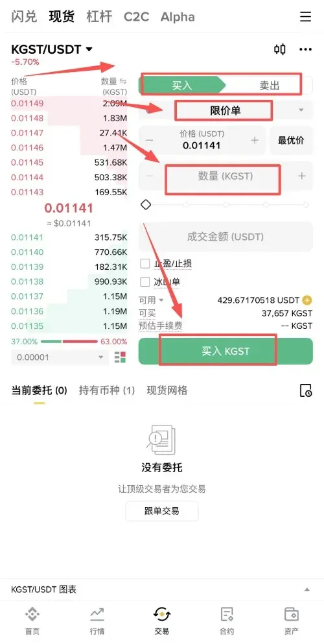The image size is (324, 644).
Task: Click the 买入 KGST buy button
Action: click(x=226, y=351)
